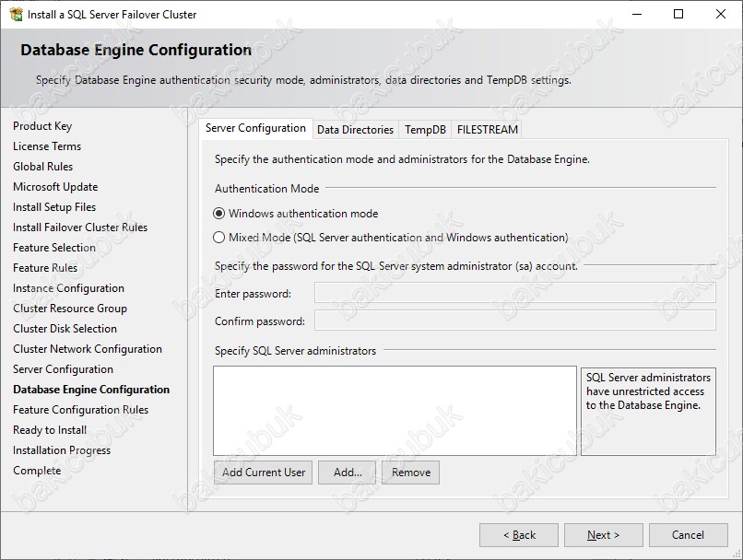Click the Remove administrator button
Screen dimensions: 743x560
(x=411, y=472)
